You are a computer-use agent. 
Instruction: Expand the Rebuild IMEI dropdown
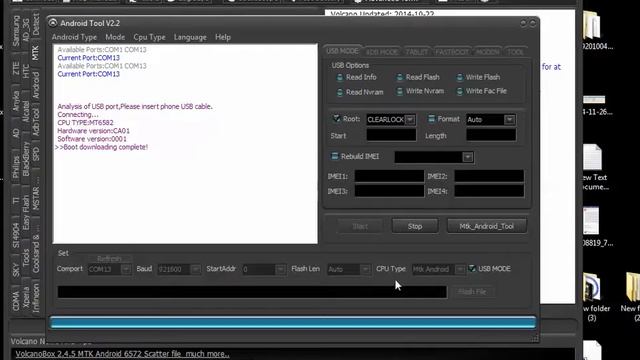pyautogui.click(x=468, y=157)
